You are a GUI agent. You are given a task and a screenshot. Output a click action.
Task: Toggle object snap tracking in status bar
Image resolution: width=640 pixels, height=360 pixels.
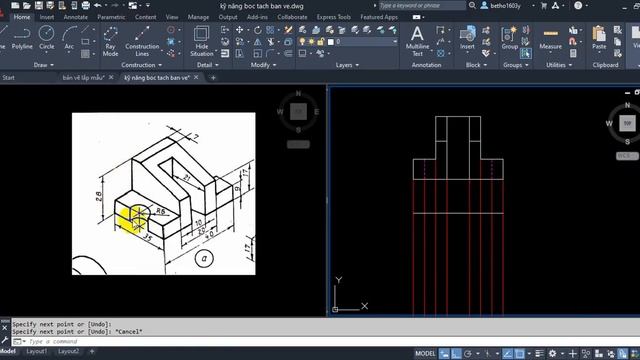[507, 353]
